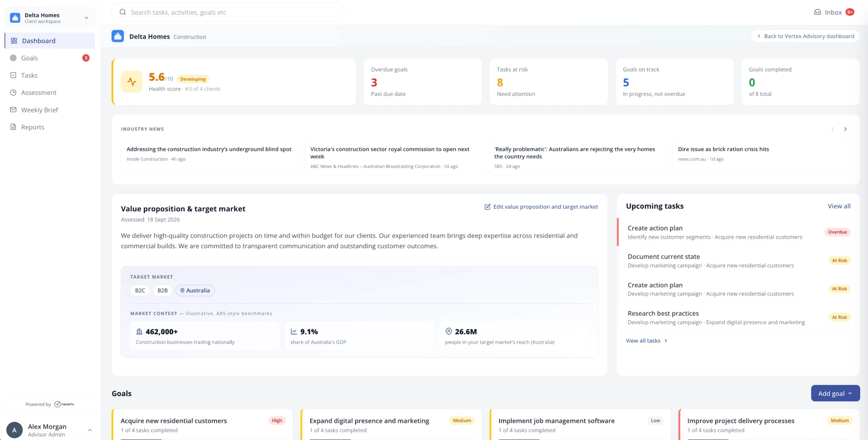Open the Tasks menu item
The width and height of the screenshot is (868, 440).
coord(50,75)
